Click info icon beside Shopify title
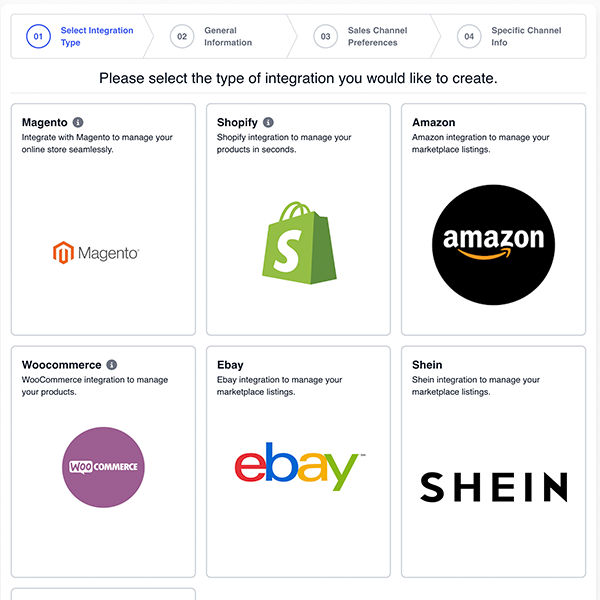600x600 pixels. point(268,123)
